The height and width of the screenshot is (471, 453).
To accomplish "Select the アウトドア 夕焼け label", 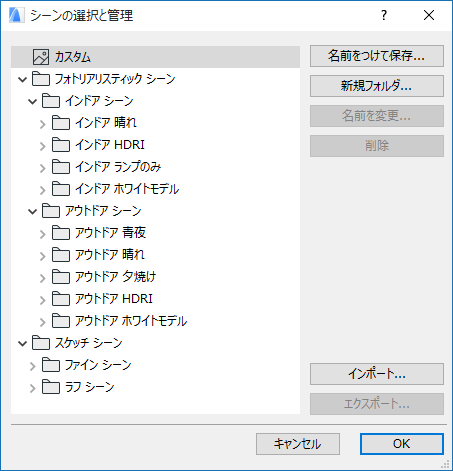I will [x=115, y=277].
